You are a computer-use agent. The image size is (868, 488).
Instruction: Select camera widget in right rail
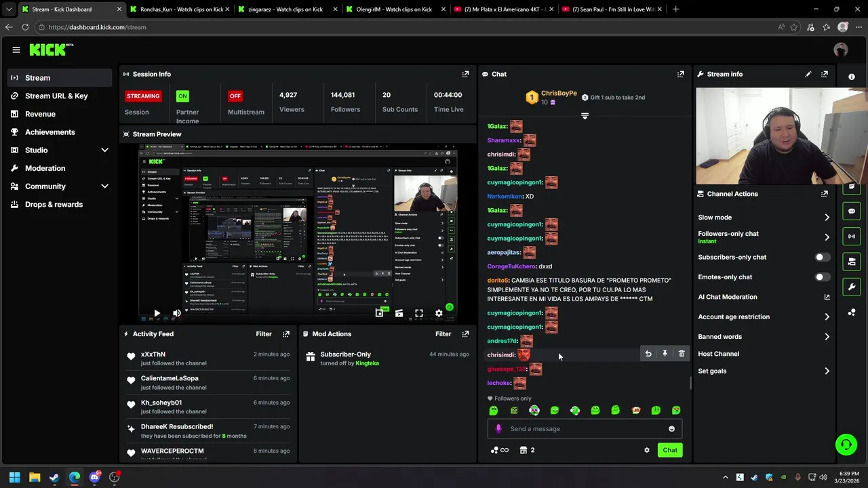[852, 261]
